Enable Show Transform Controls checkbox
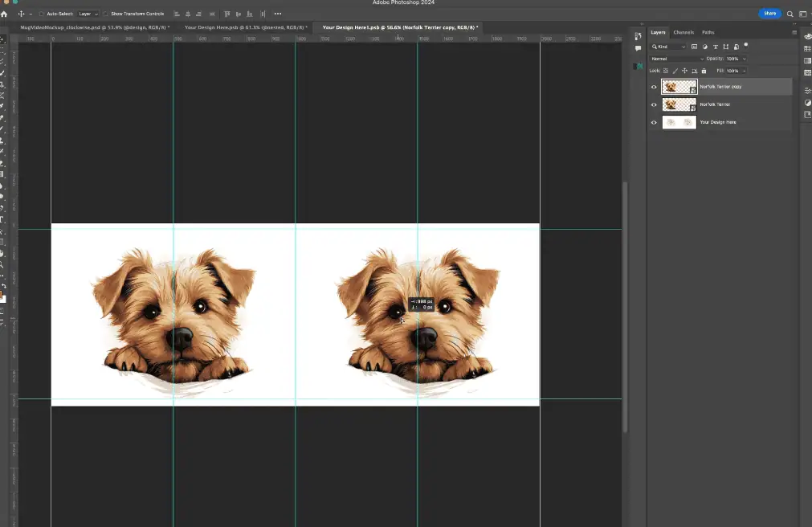812x527 pixels. 106,14
